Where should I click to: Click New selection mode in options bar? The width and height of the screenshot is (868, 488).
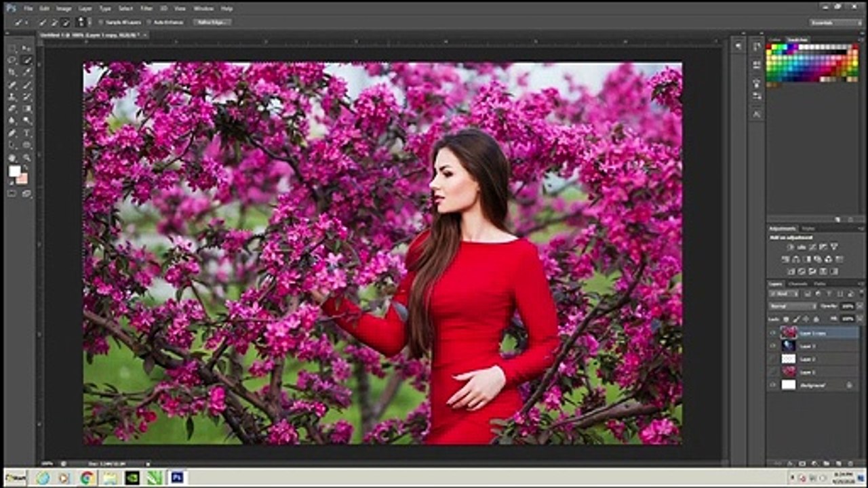coord(42,22)
